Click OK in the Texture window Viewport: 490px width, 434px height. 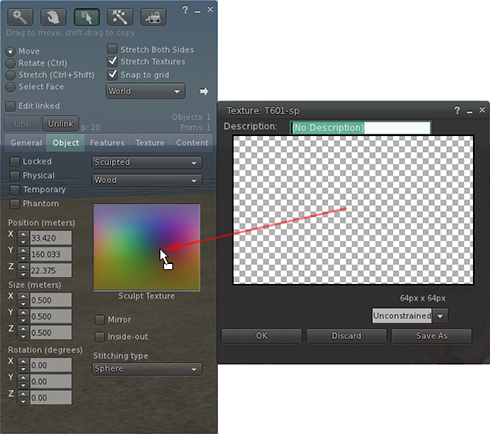click(262, 336)
